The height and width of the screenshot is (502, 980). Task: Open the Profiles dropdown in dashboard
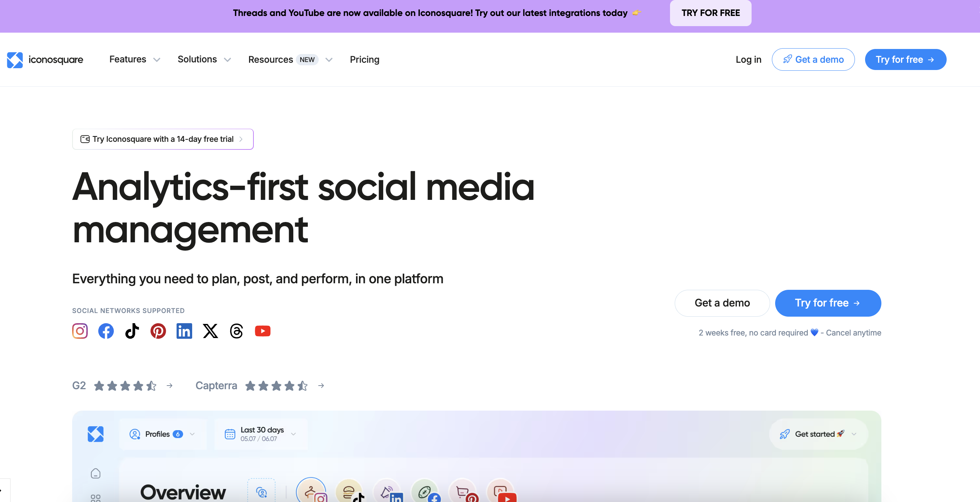tap(162, 434)
